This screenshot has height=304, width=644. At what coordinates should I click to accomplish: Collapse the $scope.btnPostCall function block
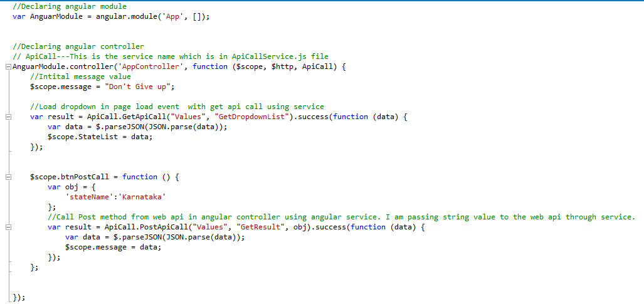[9, 177]
